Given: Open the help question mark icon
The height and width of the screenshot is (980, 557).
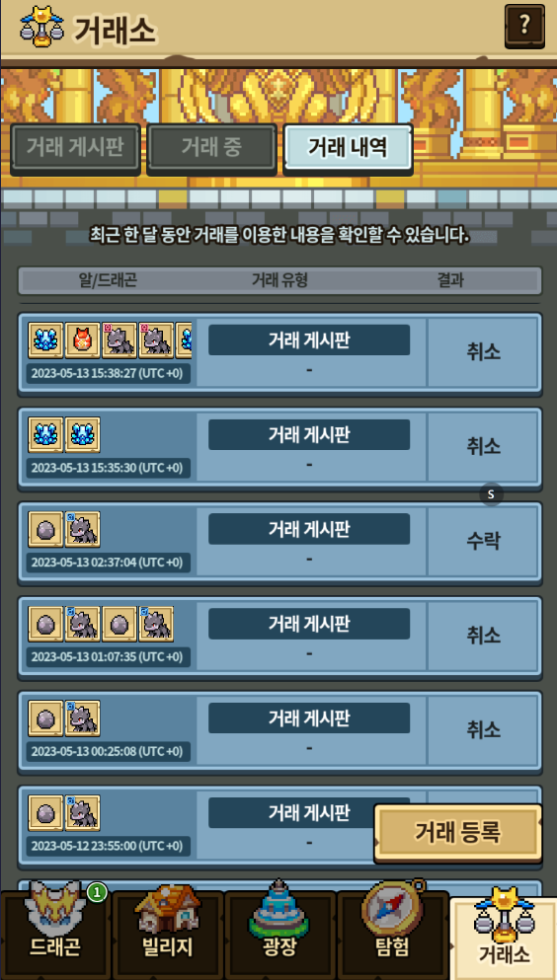Looking at the screenshot, I should 523,26.
